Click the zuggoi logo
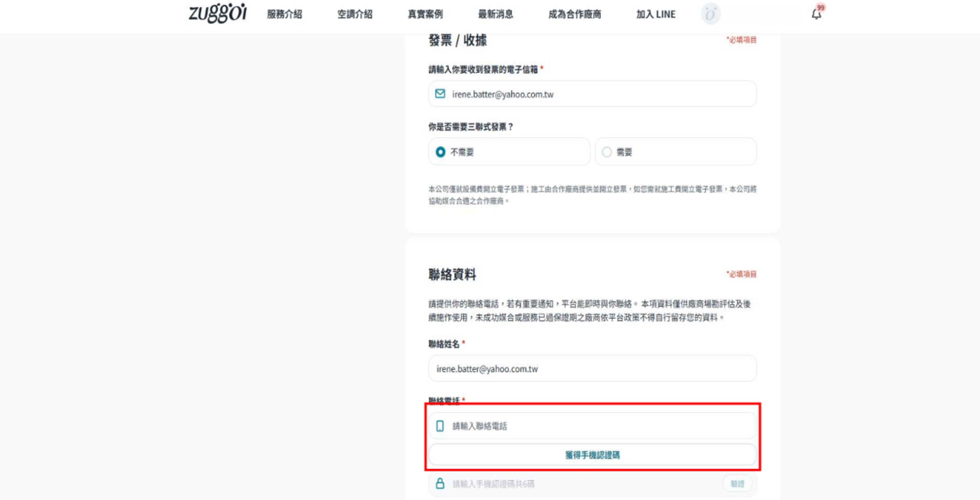This screenshot has width=980, height=500. (217, 13)
